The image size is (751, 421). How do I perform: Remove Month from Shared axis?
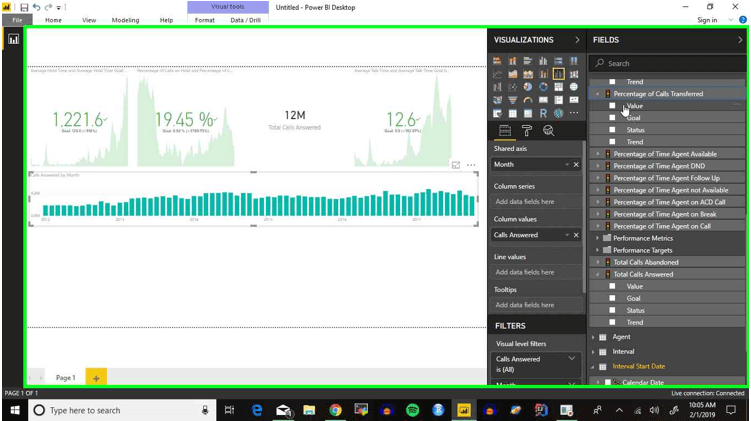coord(576,164)
